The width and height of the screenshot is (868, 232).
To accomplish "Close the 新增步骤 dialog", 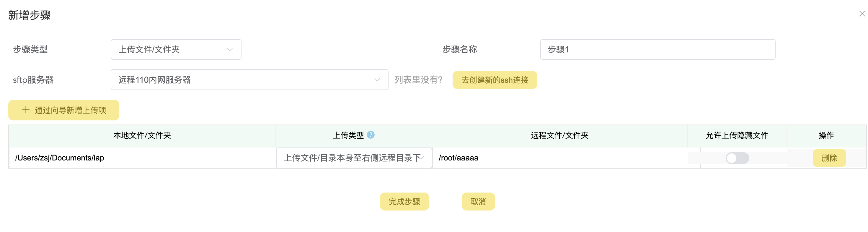I will click(x=862, y=14).
